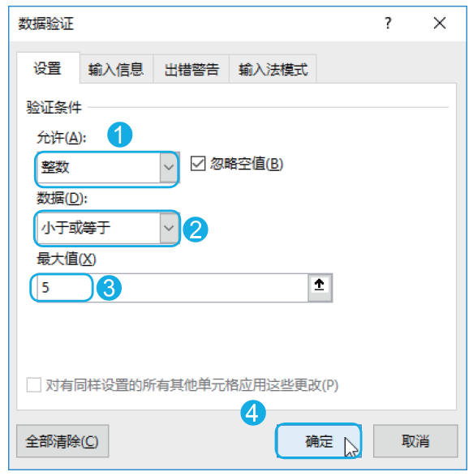Switch to the 输入信息 tab
The image size is (473, 476).
(116, 69)
